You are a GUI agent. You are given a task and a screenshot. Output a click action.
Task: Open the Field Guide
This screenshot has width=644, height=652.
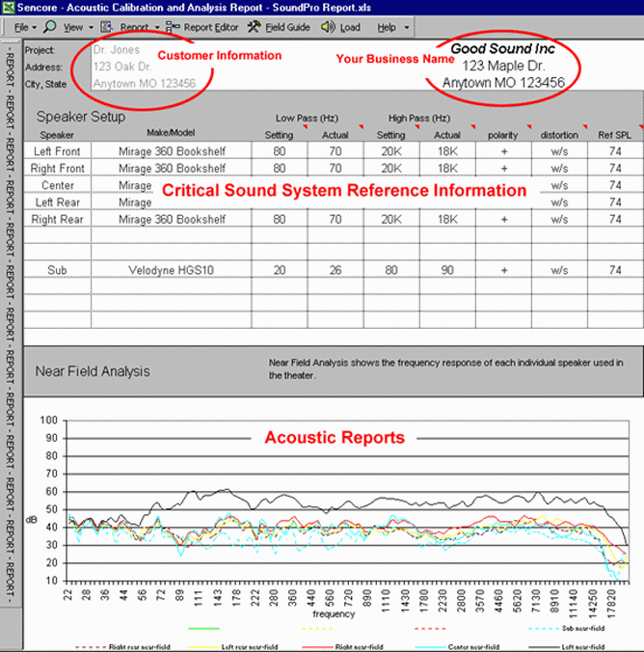(287, 27)
